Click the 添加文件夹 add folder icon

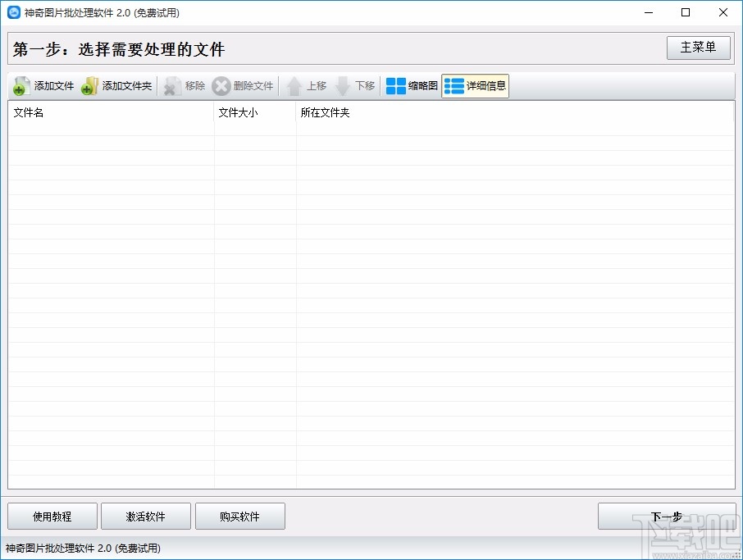(88, 85)
